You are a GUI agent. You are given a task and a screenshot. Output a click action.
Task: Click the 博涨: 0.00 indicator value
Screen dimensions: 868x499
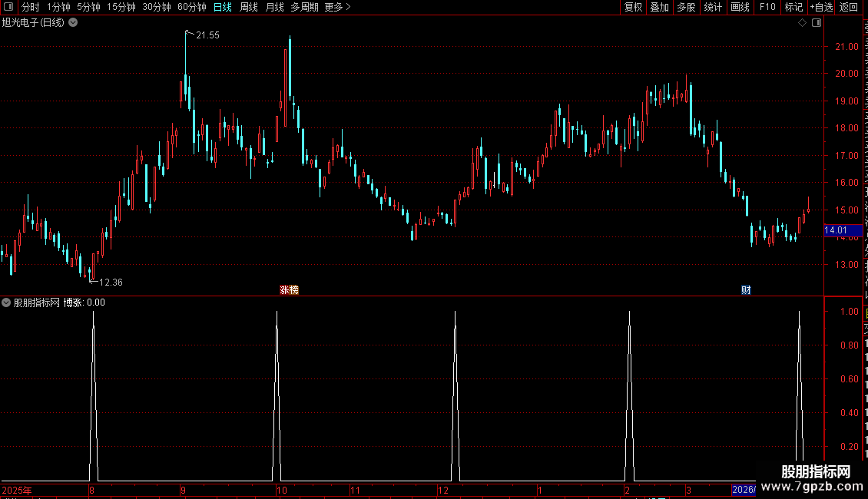pyautogui.click(x=84, y=302)
